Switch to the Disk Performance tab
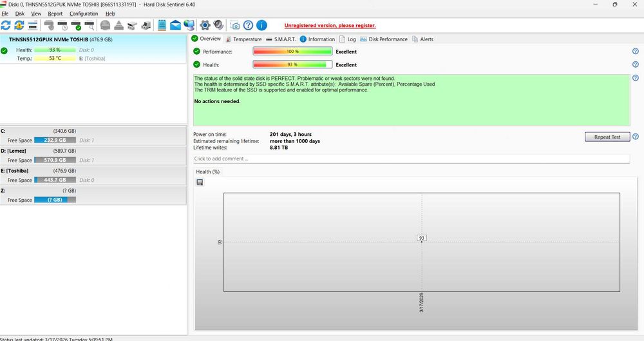This screenshot has height=341, width=644. (x=384, y=39)
